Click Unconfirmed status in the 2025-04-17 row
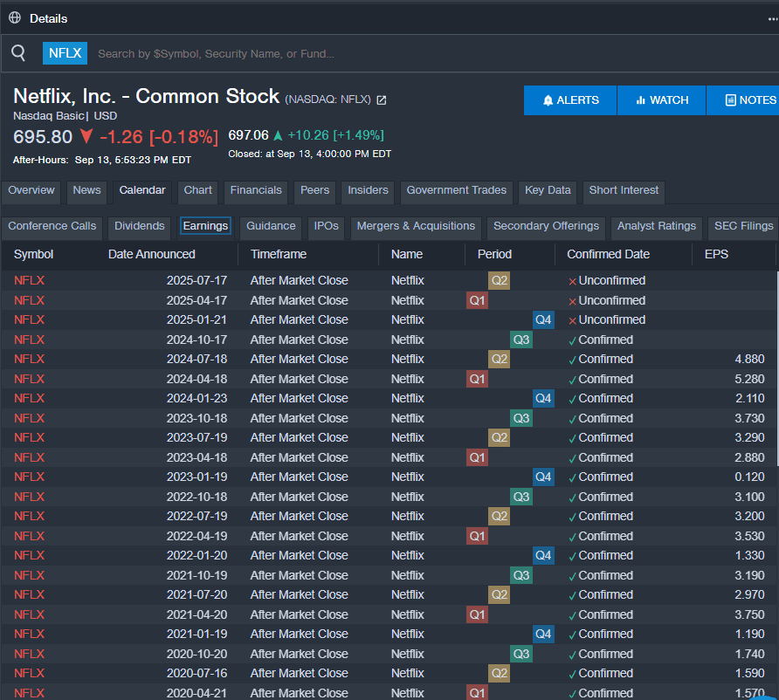The height and width of the screenshot is (700, 779). coord(607,300)
